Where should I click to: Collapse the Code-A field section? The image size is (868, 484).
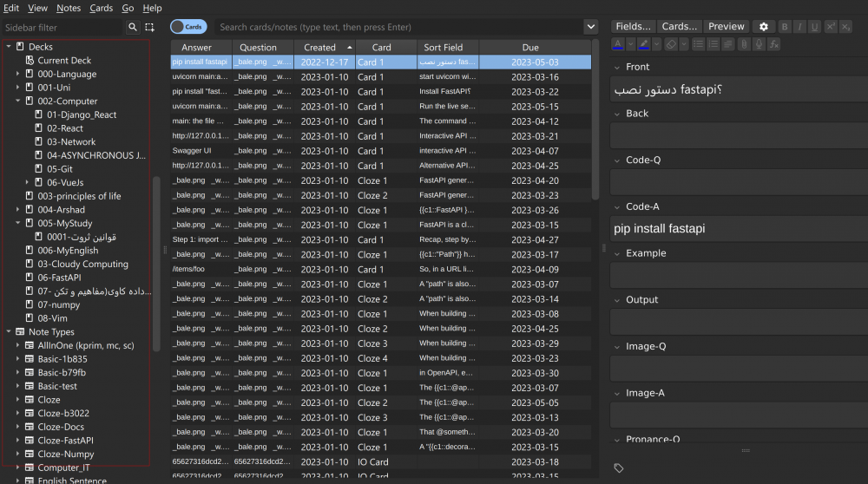coord(616,206)
